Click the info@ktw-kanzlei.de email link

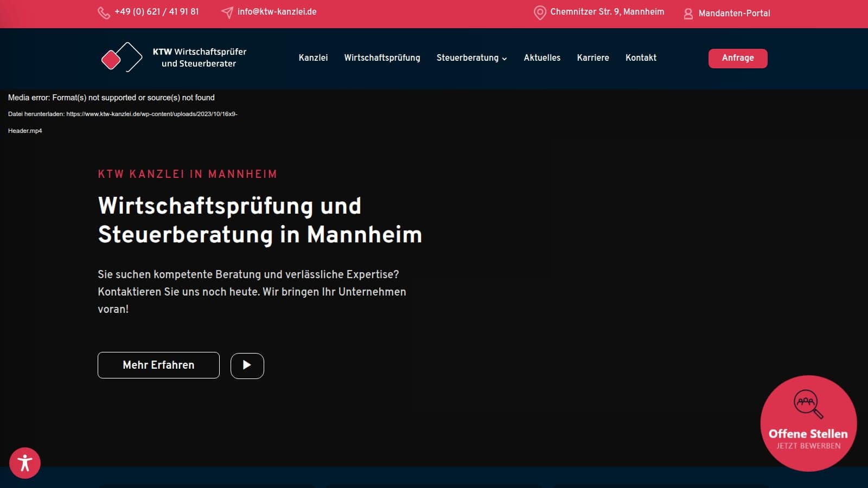pos(277,11)
